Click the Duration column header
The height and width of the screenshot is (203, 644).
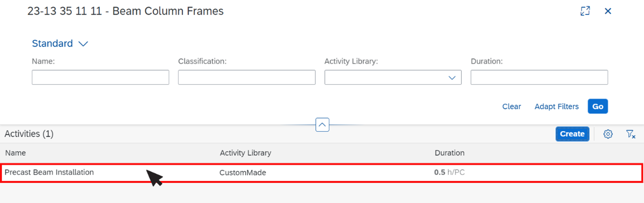(x=450, y=153)
